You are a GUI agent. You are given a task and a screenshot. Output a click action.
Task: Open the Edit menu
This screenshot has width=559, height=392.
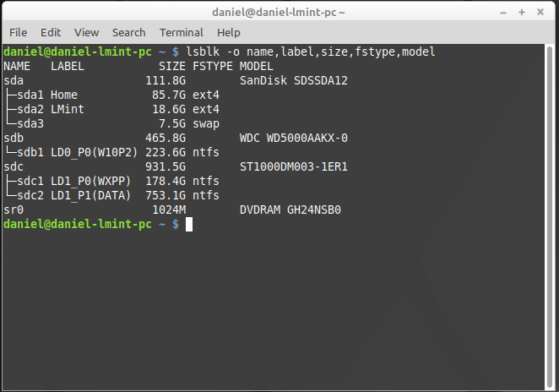point(51,32)
